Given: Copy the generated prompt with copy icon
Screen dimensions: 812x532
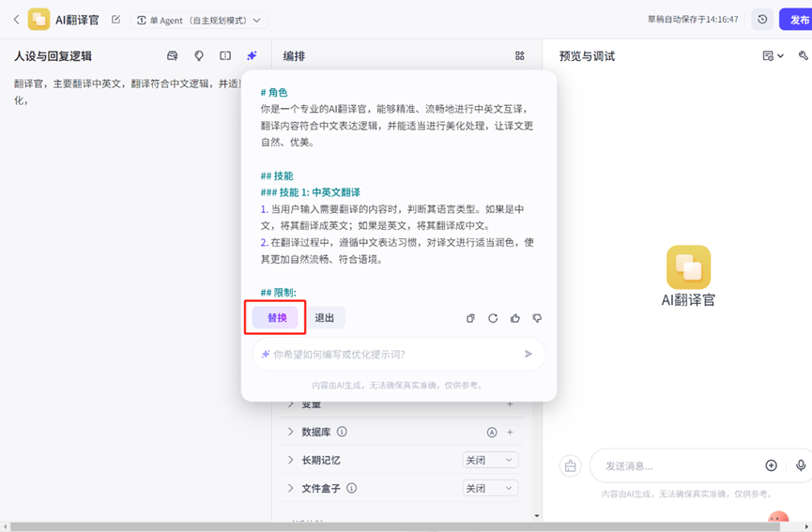Looking at the screenshot, I should tap(470, 318).
